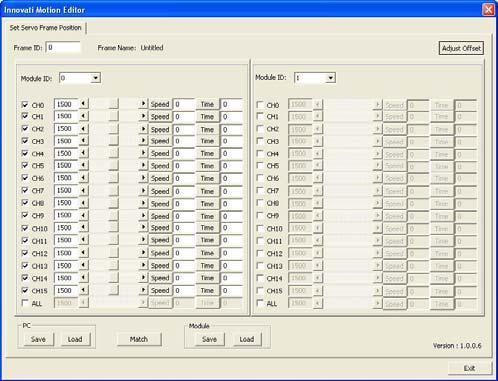The height and width of the screenshot is (381, 498).
Task: Click CH14 slider thumb in Module 0
Action: tap(113, 278)
